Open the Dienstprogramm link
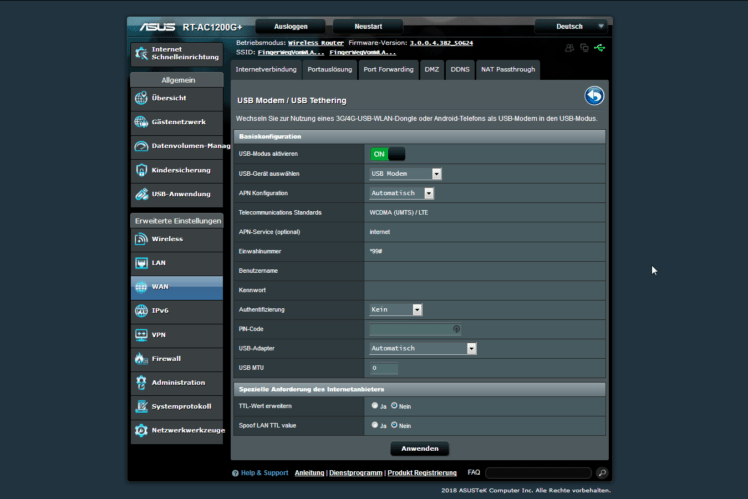748x499 pixels. (356, 473)
